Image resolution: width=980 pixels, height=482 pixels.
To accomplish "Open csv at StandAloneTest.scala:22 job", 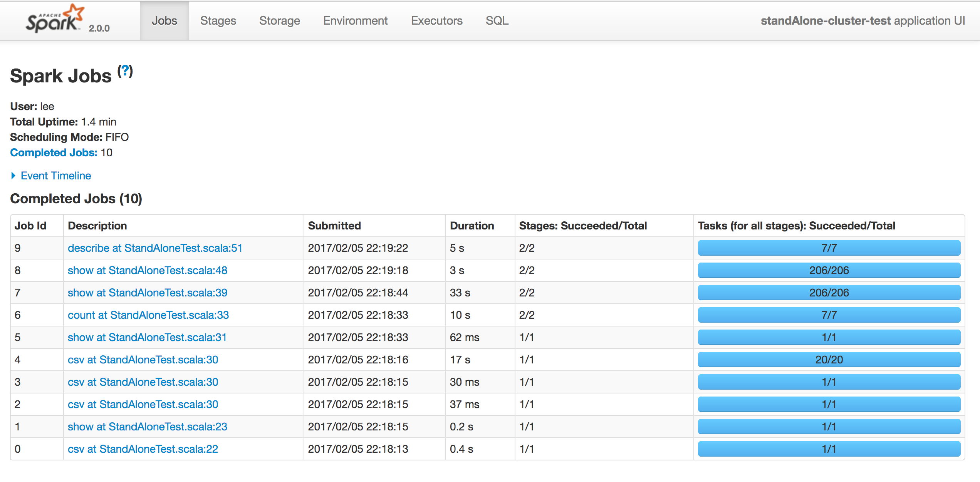I will point(143,449).
